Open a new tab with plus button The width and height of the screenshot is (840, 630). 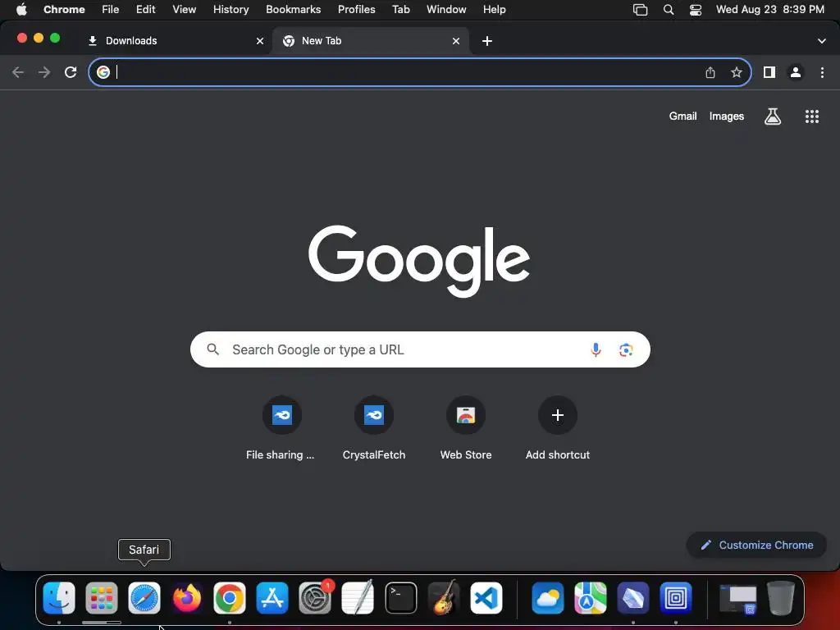[487, 41]
